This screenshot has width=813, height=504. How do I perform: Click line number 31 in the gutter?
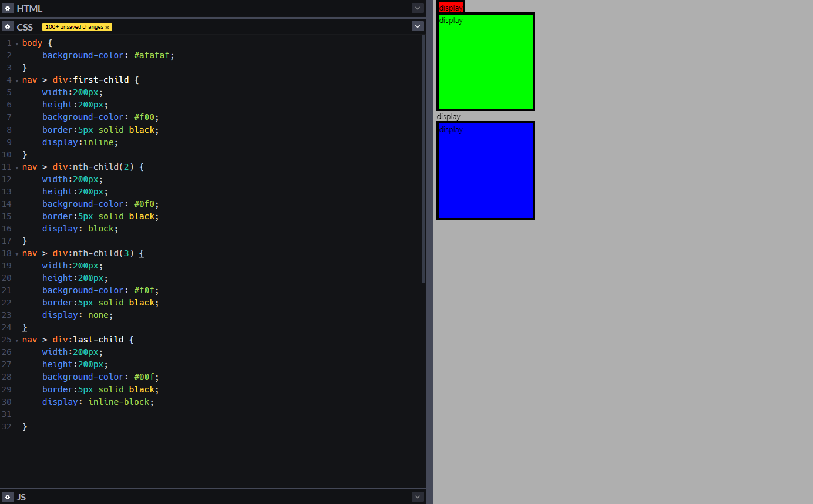(6, 414)
